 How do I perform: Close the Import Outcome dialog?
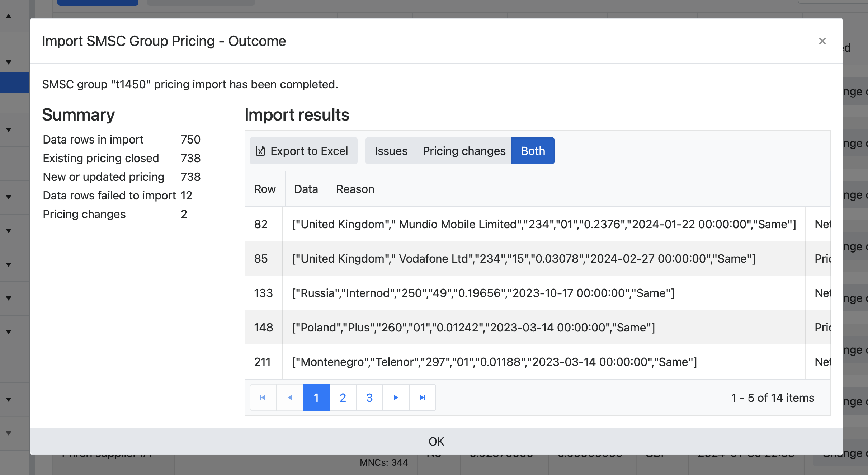pos(822,41)
